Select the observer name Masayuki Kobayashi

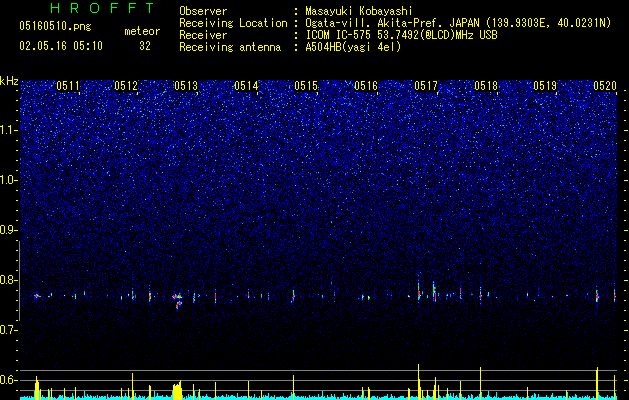pos(359,11)
